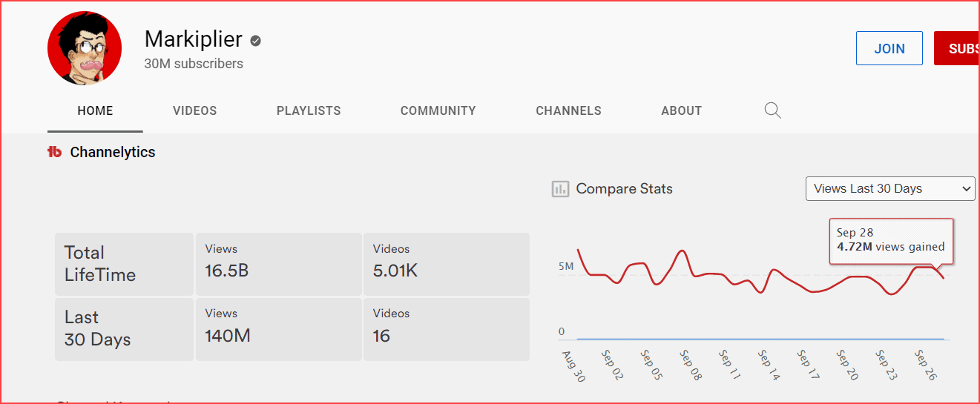The height and width of the screenshot is (404, 980).
Task: Click the Channelytics heading
Action: click(113, 152)
